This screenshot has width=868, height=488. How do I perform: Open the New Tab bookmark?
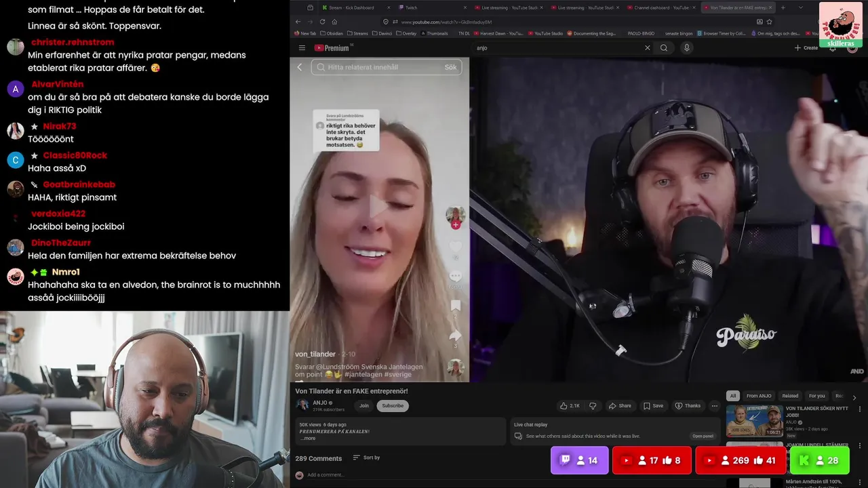(305, 33)
